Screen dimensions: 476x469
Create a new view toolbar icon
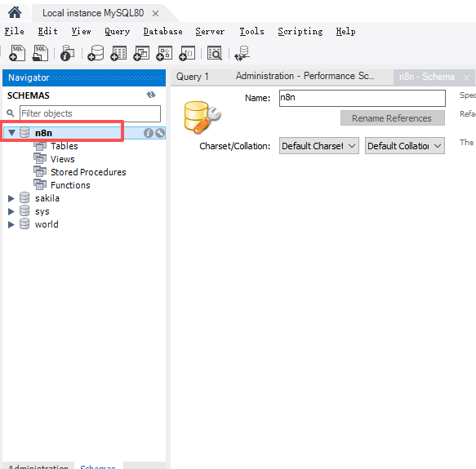[141, 53]
